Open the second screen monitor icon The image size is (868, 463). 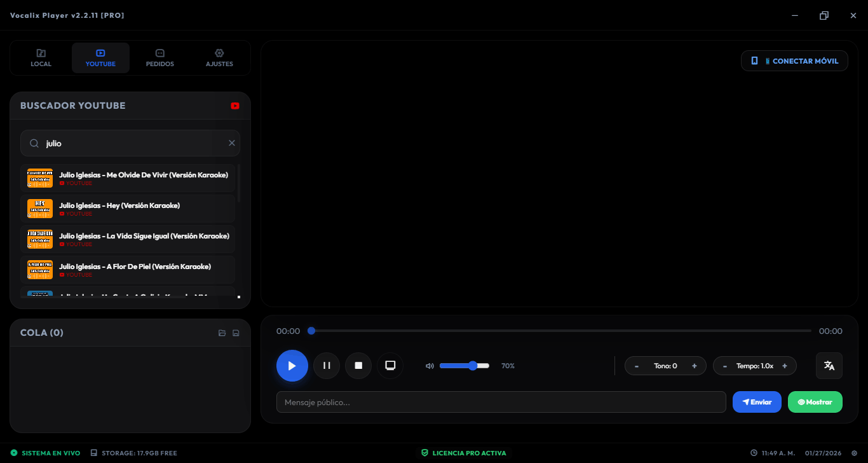coord(390,366)
